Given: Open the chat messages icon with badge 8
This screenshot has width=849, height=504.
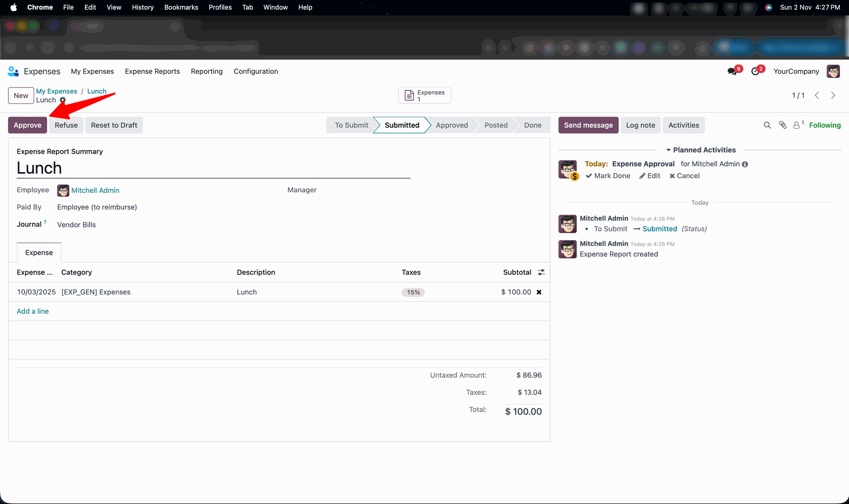Looking at the screenshot, I should tap(732, 71).
